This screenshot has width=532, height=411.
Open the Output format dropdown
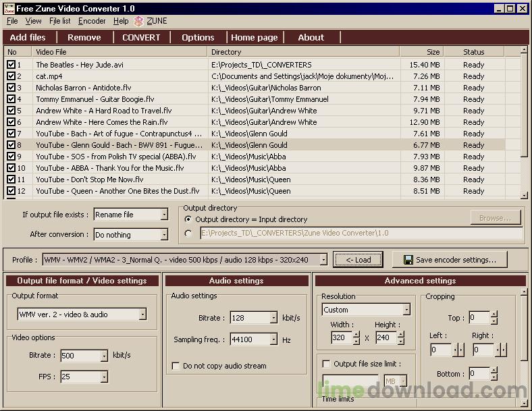tap(143, 314)
